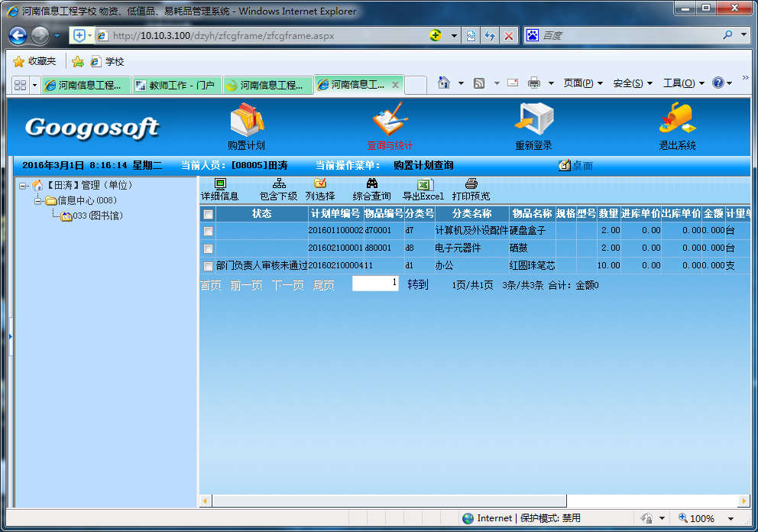
Task: Click the 重新登录 re-login icon
Action: (x=533, y=121)
